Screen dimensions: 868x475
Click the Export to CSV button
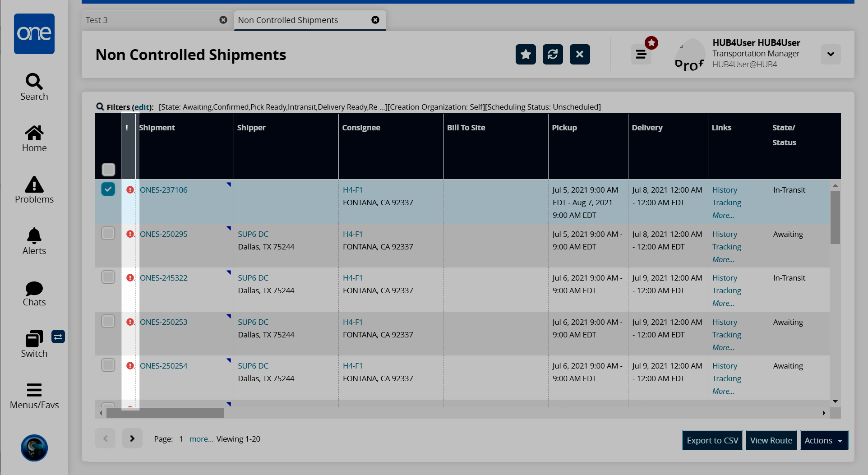tap(712, 440)
